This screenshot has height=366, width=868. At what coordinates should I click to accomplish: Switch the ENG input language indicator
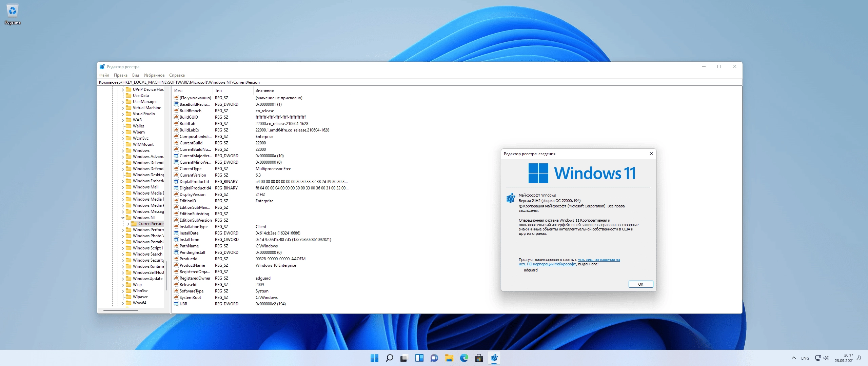point(805,358)
